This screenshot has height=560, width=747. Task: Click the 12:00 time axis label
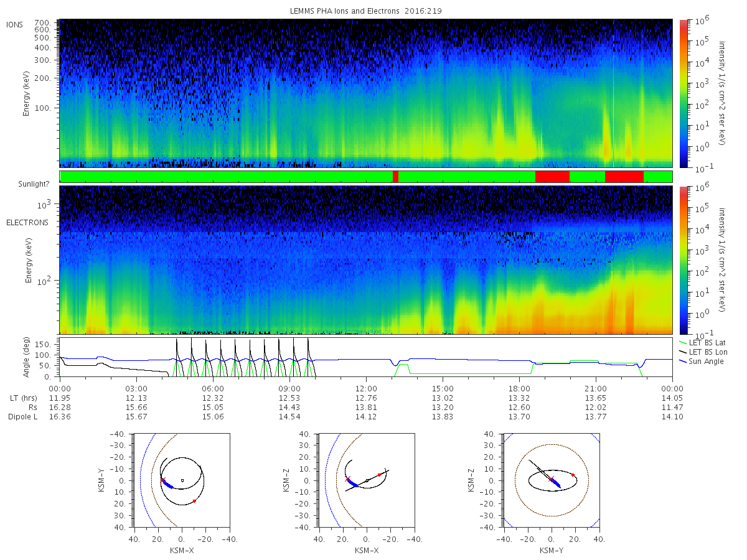(x=366, y=388)
